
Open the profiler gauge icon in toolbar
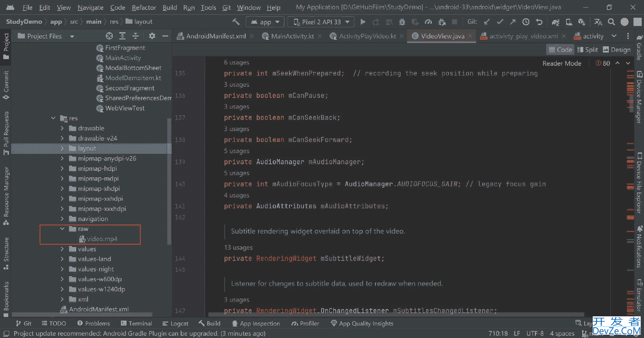pos(428,22)
